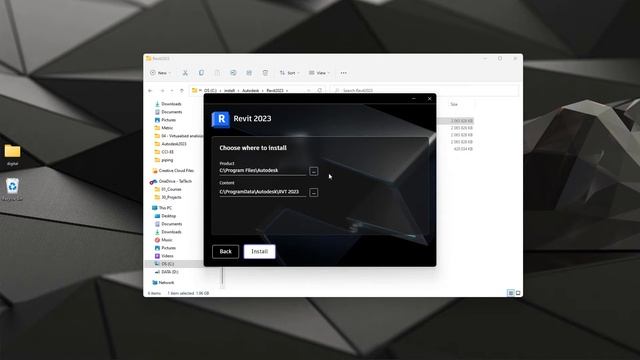Click the Explorer Back navigation arrow
Image resolution: width=640 pixels, height=360 pixels.
click(150, 91)
